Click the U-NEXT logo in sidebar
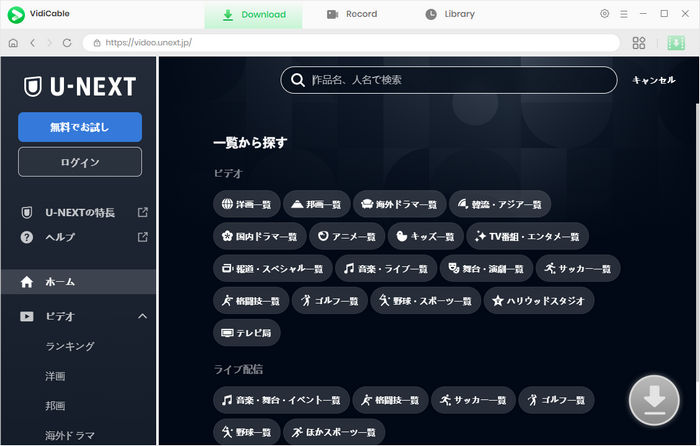 tap(80, 86)
